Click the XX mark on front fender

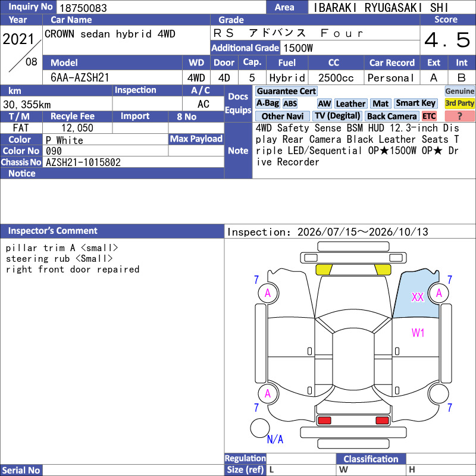click(418, 297)
